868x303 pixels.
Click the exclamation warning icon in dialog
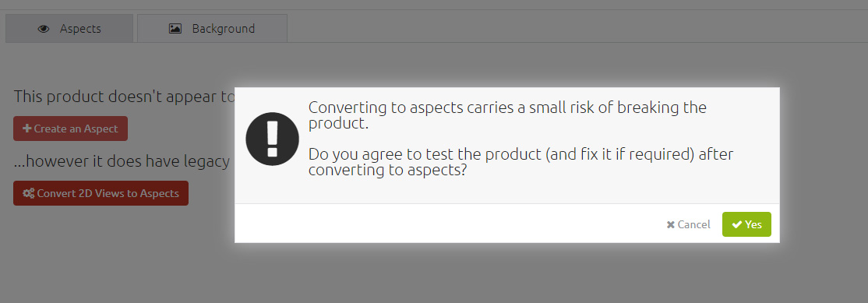[272, 139]
